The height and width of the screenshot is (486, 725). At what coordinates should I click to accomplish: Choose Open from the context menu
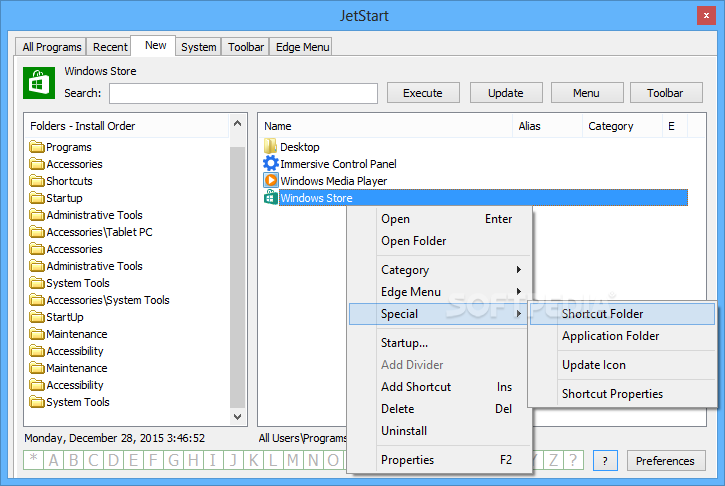pyautogui.click(x=440, y=219)
